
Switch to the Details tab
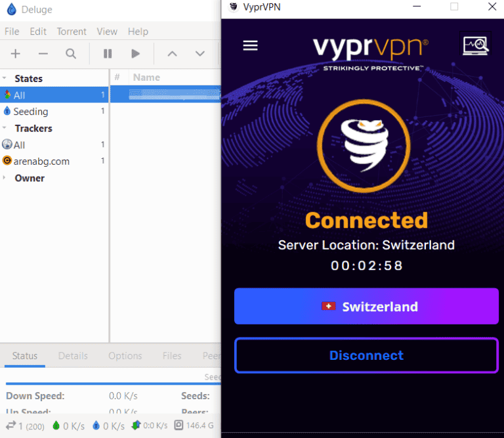(73, 356)
